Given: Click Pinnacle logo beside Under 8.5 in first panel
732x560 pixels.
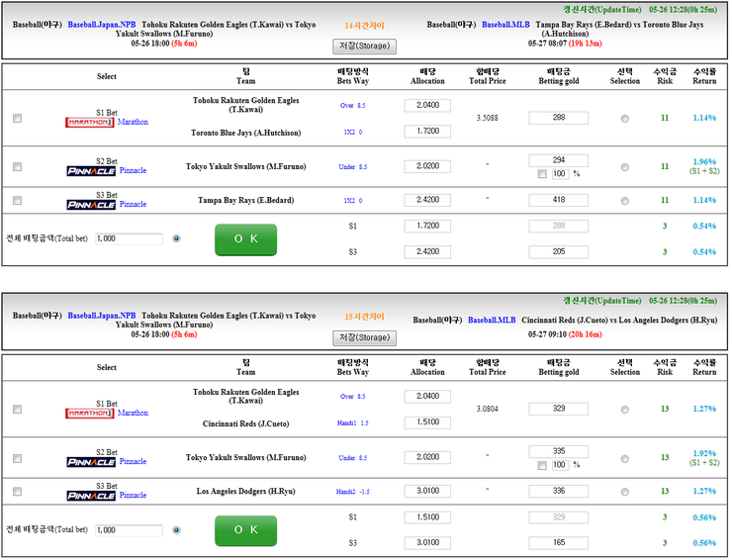Looking at the screenshot, I should [x=91, y=171].
